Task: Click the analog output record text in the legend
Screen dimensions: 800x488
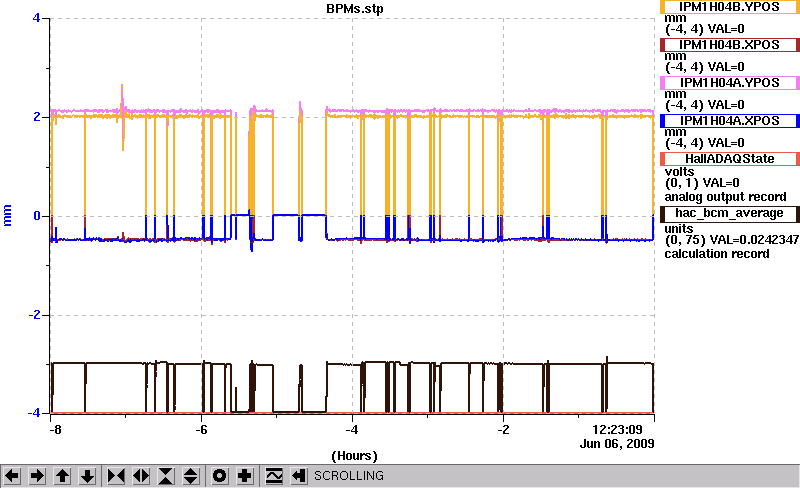Action: [725, 197]
